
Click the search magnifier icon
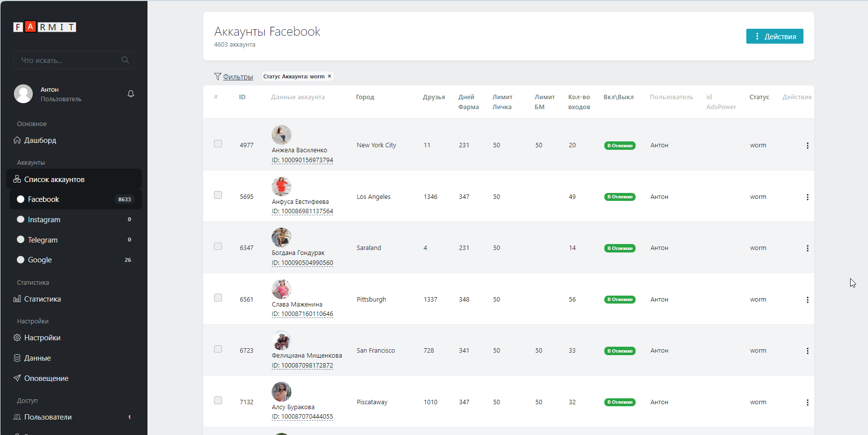tap(125, 60)
